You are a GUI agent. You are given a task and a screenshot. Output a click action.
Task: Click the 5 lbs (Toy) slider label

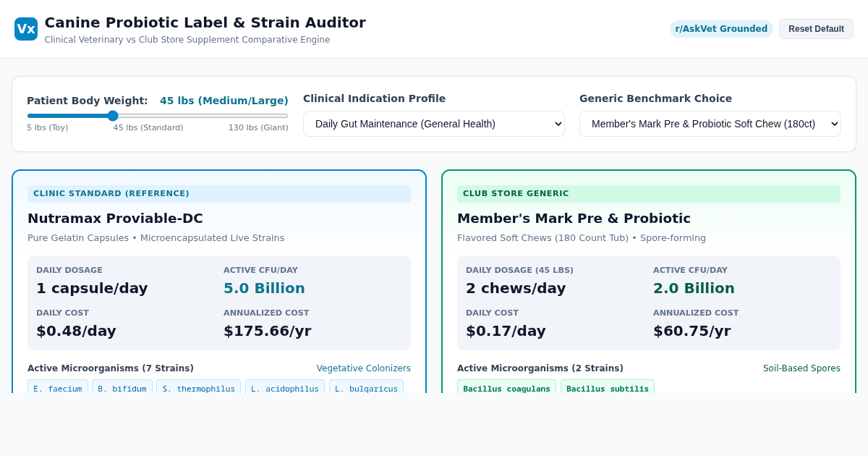48,127
